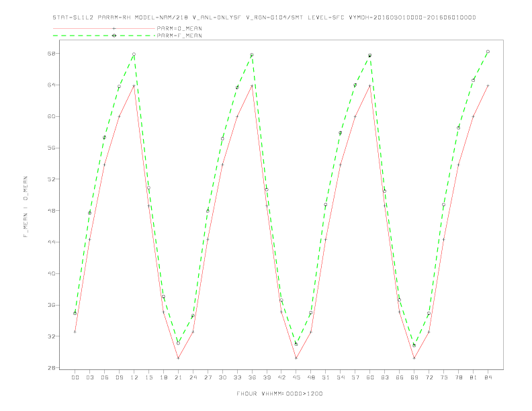Image resolution: width=532 pixels, height=411 pixels.
Task: Select red O_MEAN plus point at hour 00
Action: (x=75, y=332)
